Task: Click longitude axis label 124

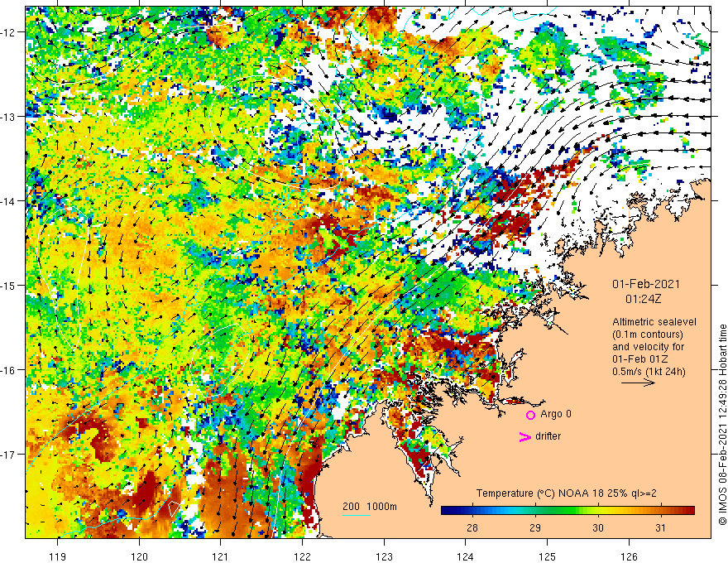Action: (x=466, y=556)
